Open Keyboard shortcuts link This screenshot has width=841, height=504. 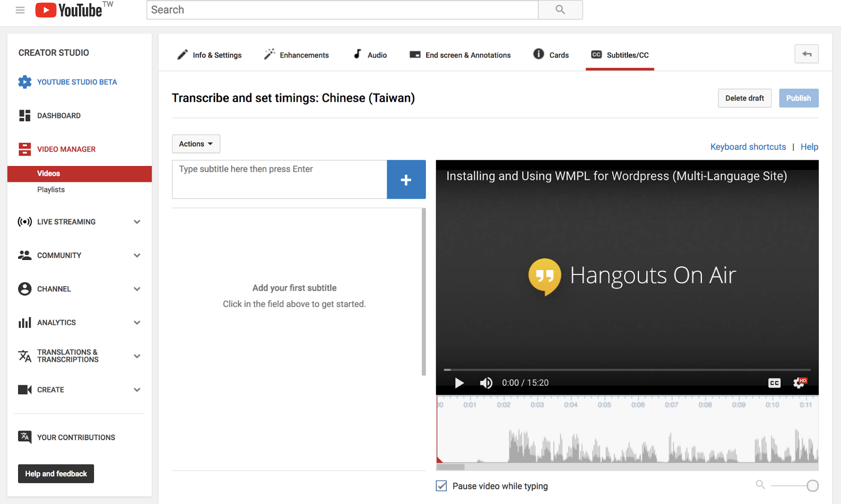[748, 147]
